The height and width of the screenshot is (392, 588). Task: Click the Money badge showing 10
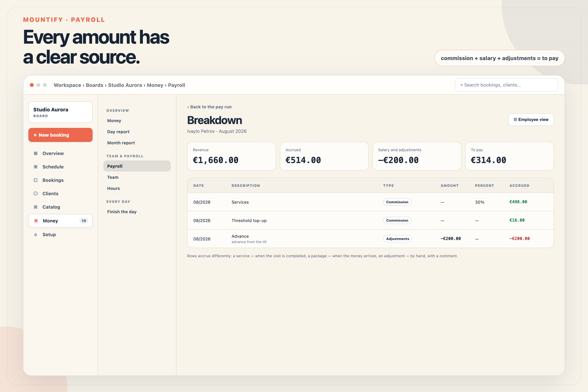click(x=84, y=221)
